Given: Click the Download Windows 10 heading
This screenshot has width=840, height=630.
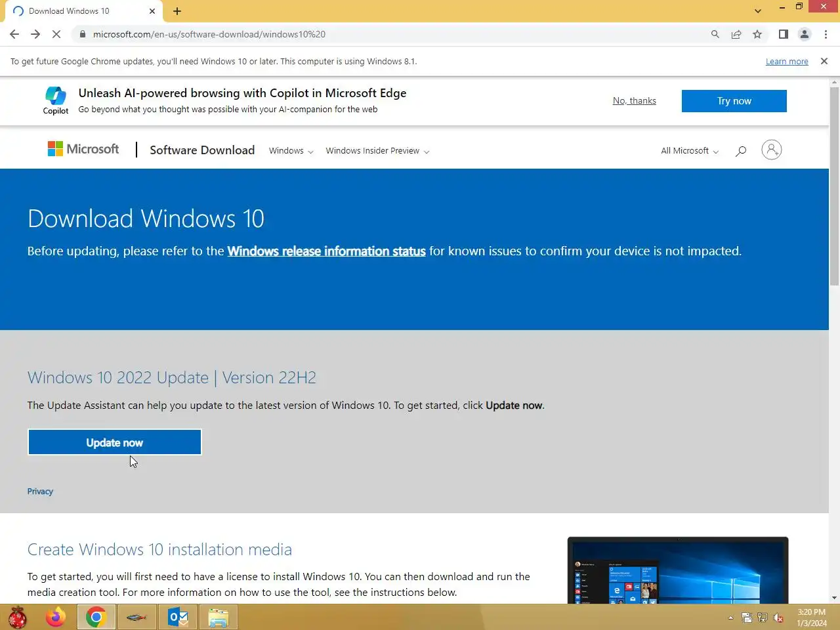Looking at the screenshot, I should click(x=146, y=219).
